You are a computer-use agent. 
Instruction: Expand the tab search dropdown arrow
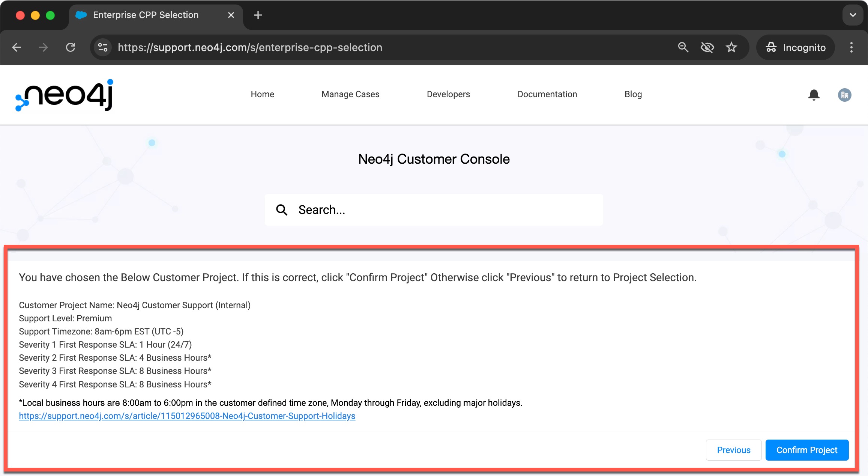pos(853,15)
